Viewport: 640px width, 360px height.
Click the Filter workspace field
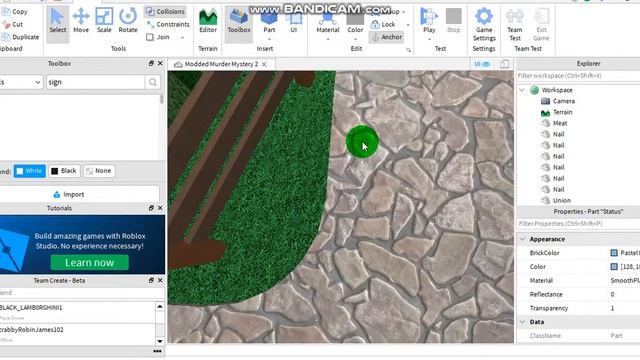pos(578,76)
